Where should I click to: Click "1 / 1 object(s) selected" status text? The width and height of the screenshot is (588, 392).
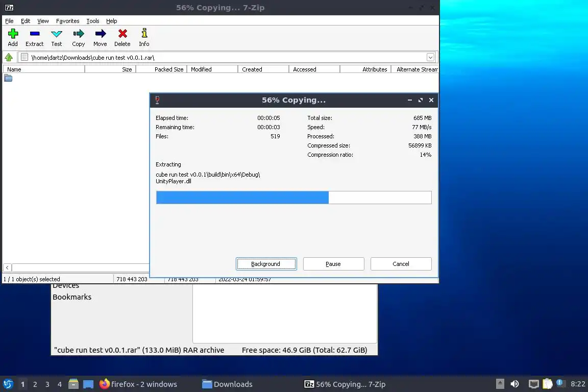32,279
